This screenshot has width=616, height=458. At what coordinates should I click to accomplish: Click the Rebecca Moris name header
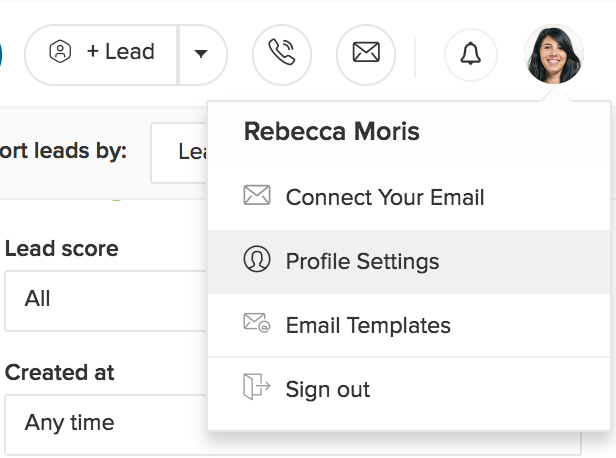click(x=331, y=132)
